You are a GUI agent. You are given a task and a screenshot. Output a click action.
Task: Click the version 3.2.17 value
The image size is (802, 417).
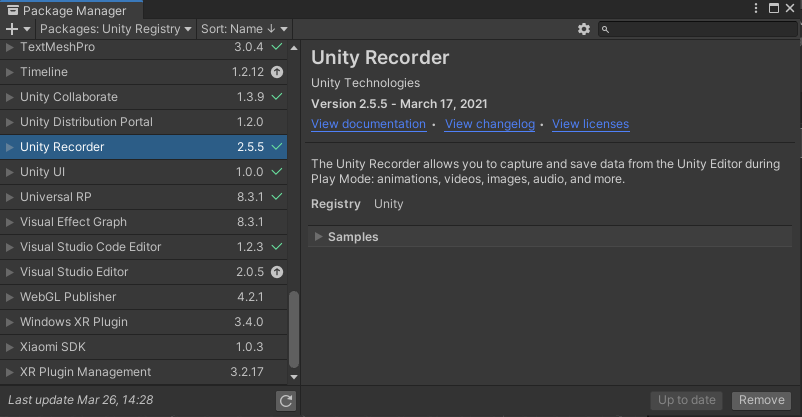coord(247,372)
